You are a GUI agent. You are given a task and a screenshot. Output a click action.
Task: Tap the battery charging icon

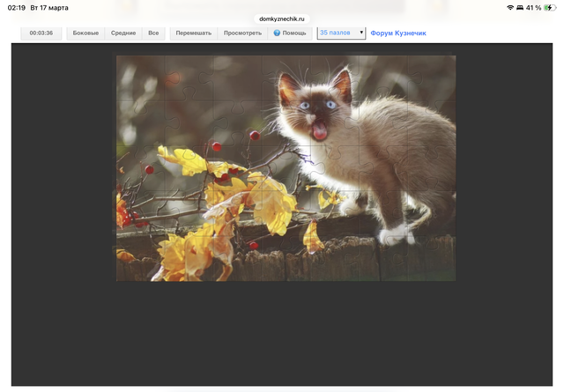(550, 7)
